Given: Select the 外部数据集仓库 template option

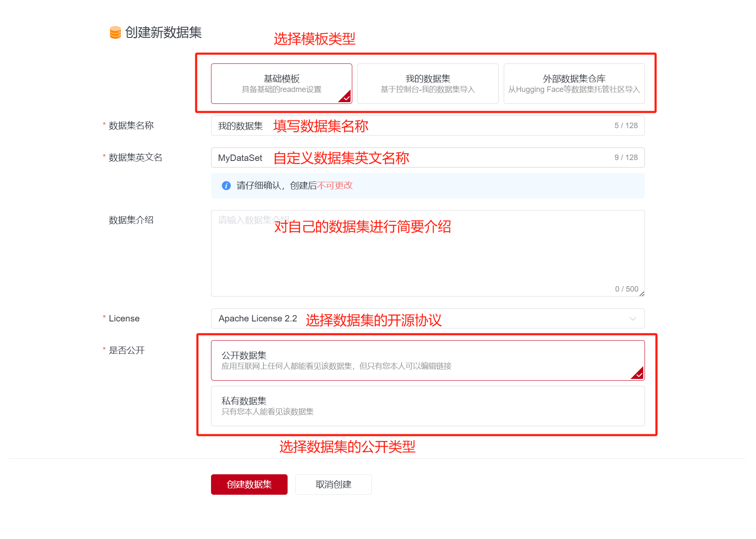Looking at the screenshot, I should [574, 83].
